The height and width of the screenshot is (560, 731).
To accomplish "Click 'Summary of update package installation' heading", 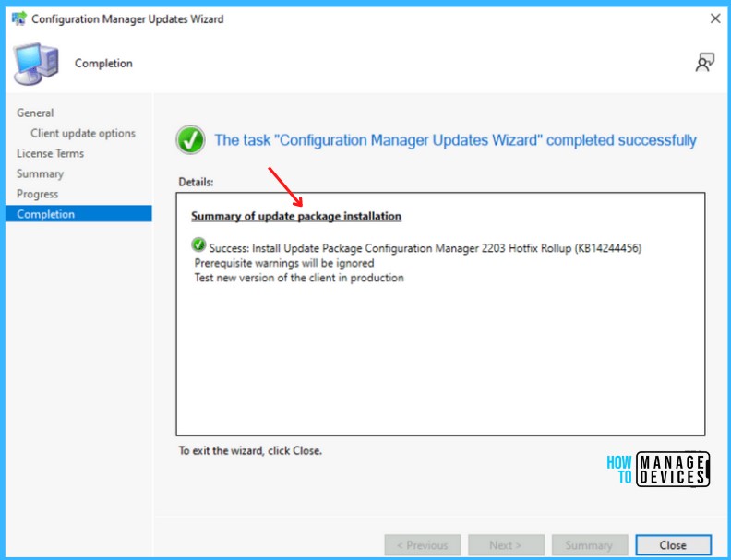I will tap(296, 216).
